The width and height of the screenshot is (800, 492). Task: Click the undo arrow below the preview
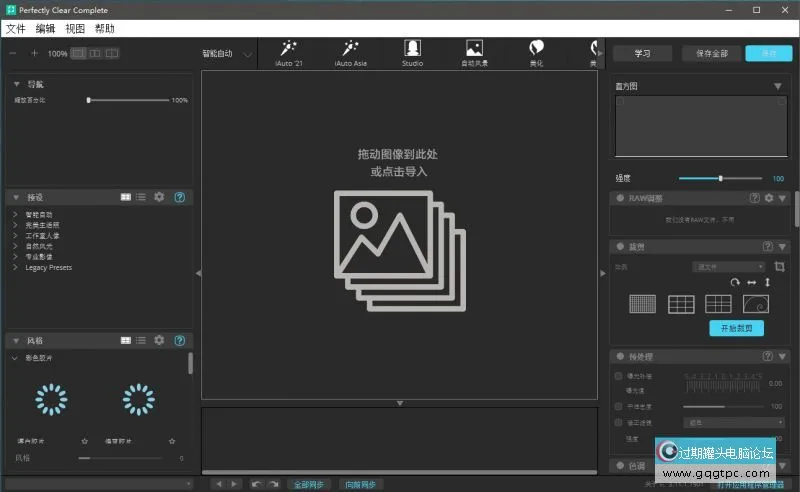pyautogui.click(x=256, y=484)
